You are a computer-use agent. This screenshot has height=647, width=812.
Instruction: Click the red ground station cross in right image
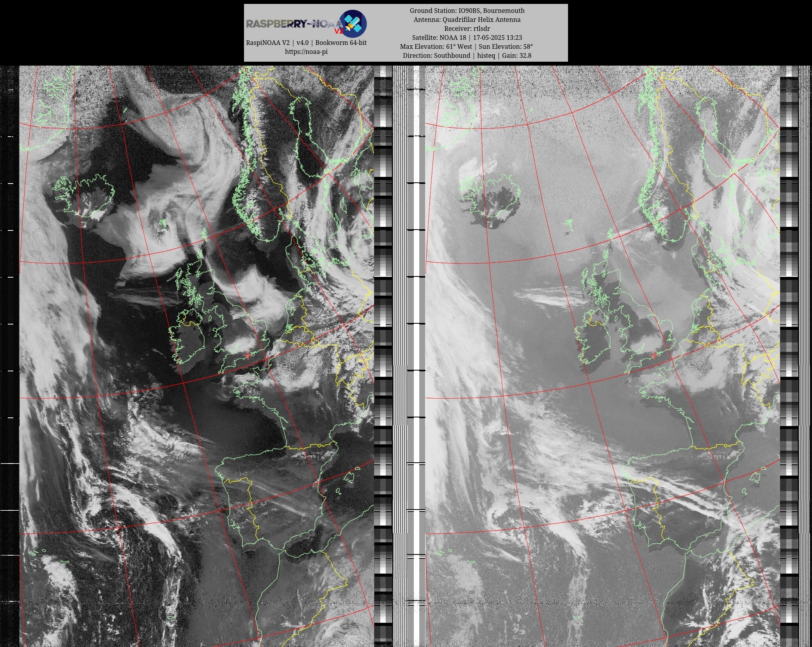coord(654,355)
